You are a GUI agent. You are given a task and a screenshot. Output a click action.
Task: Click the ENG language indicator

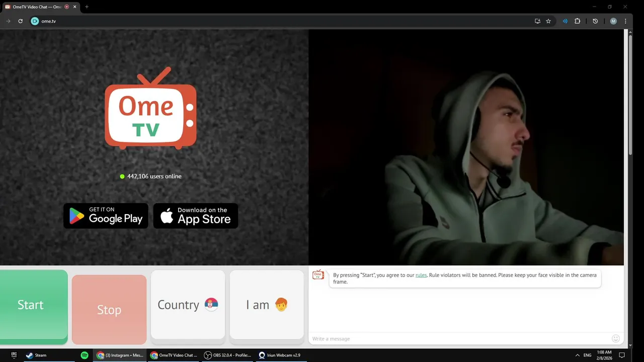click(x=587, y=355)
